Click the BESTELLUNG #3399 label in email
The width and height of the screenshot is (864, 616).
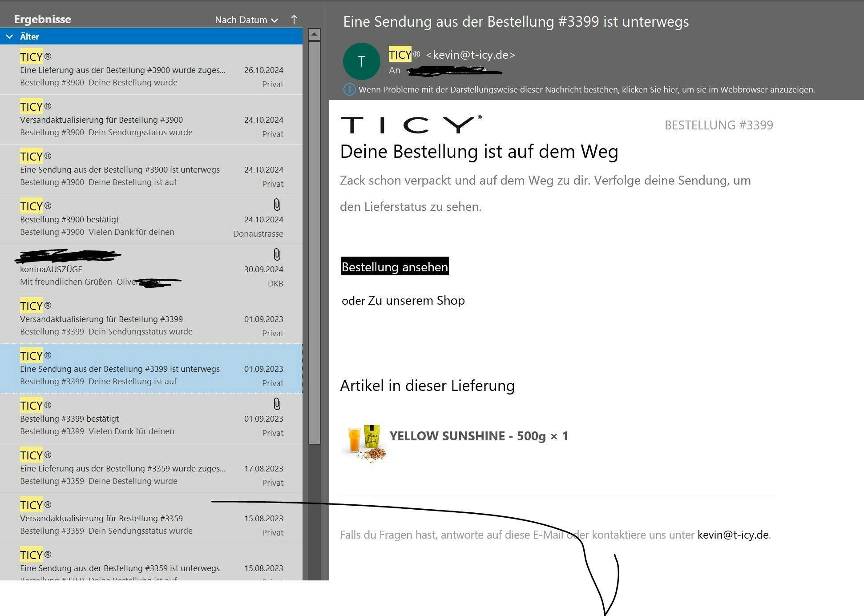[x=719, y=125]
